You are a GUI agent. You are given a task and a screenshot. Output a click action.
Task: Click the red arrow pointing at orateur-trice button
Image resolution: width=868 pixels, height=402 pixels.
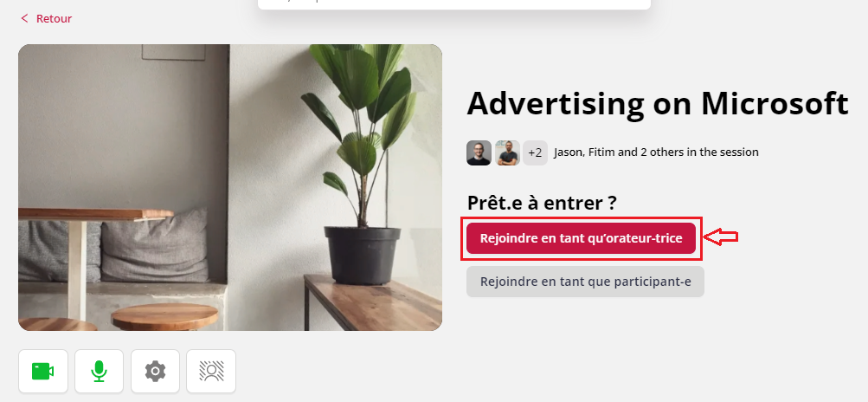pyautogui.click(x=721, y=237)
